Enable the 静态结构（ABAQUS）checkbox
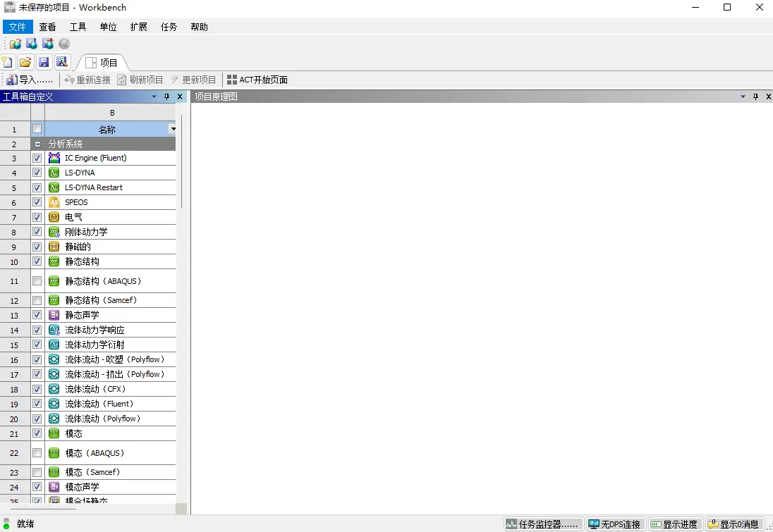This screenshot has height=532, width=773. (x=37, y=280)
